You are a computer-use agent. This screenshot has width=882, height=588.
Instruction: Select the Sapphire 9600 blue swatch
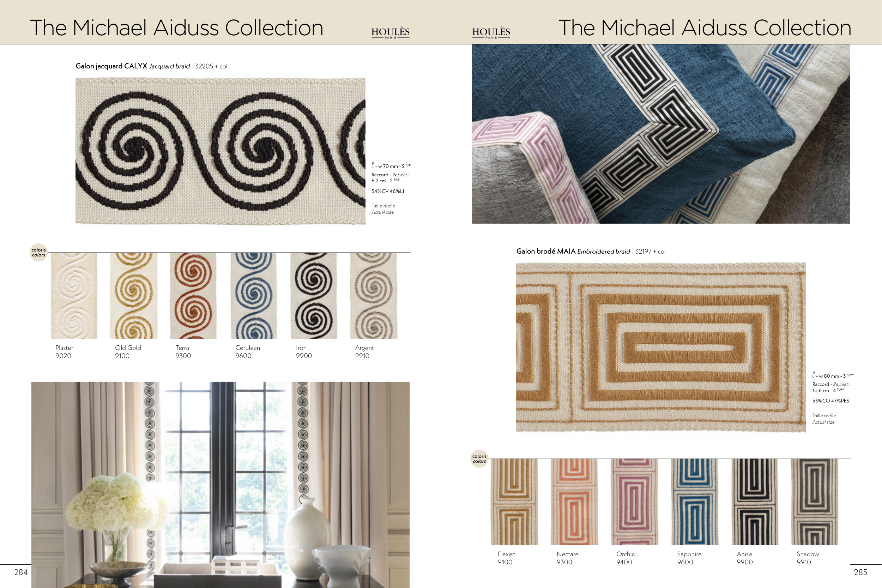pyautogui.click(x=695, y=502)
